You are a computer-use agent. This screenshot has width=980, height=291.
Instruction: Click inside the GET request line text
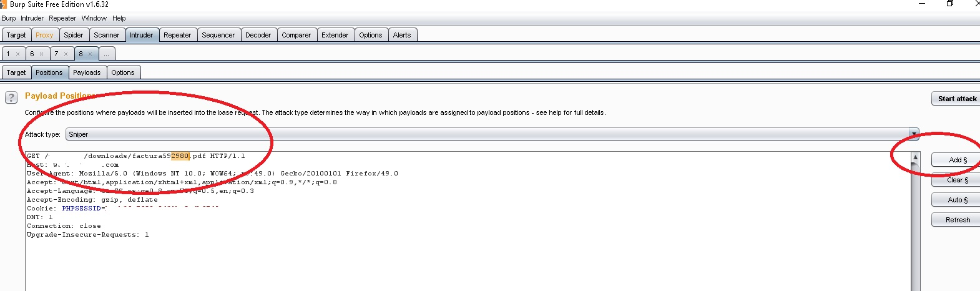(136, 156)
